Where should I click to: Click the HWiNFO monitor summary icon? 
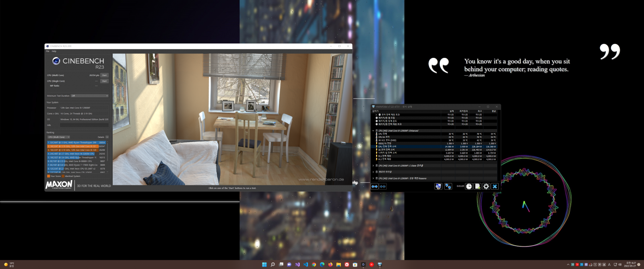coord(438,186)
